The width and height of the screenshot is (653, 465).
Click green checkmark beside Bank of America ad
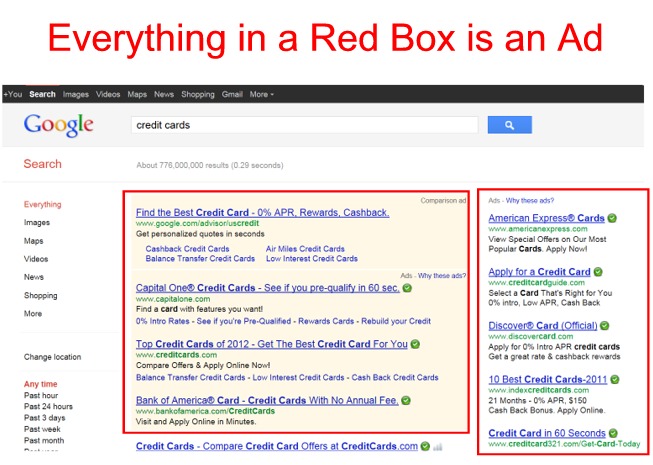tap(406, 400)
